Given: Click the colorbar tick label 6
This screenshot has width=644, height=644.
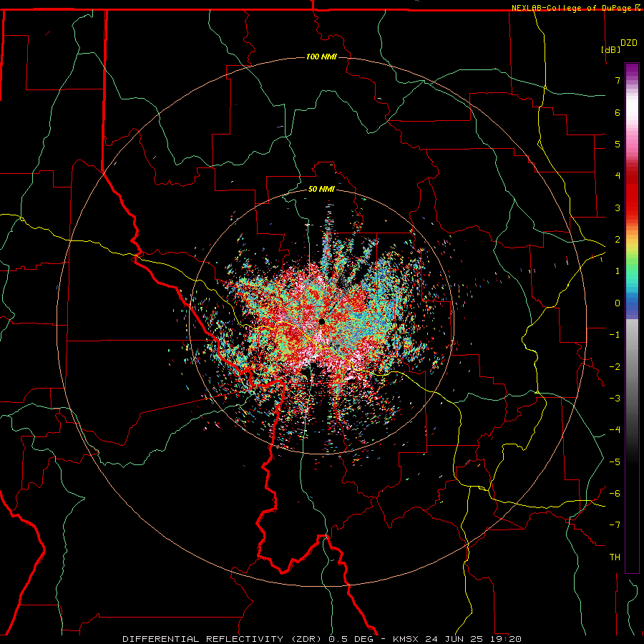Looking at the screenshot, I should point(618,112).
